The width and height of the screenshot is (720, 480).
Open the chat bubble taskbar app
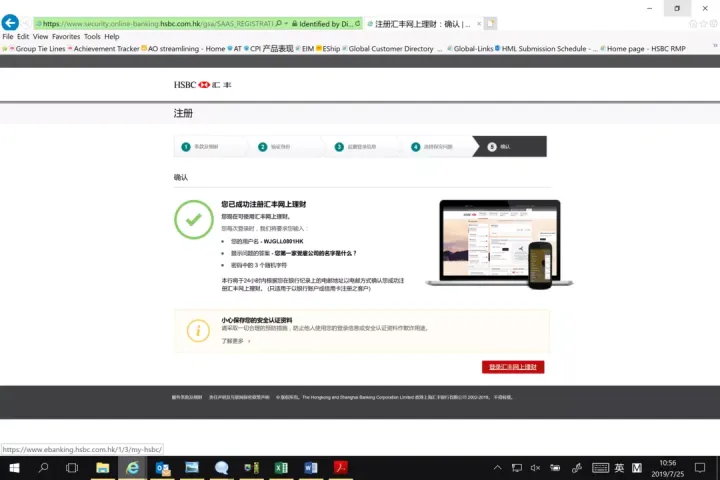[x=221, y=468]
